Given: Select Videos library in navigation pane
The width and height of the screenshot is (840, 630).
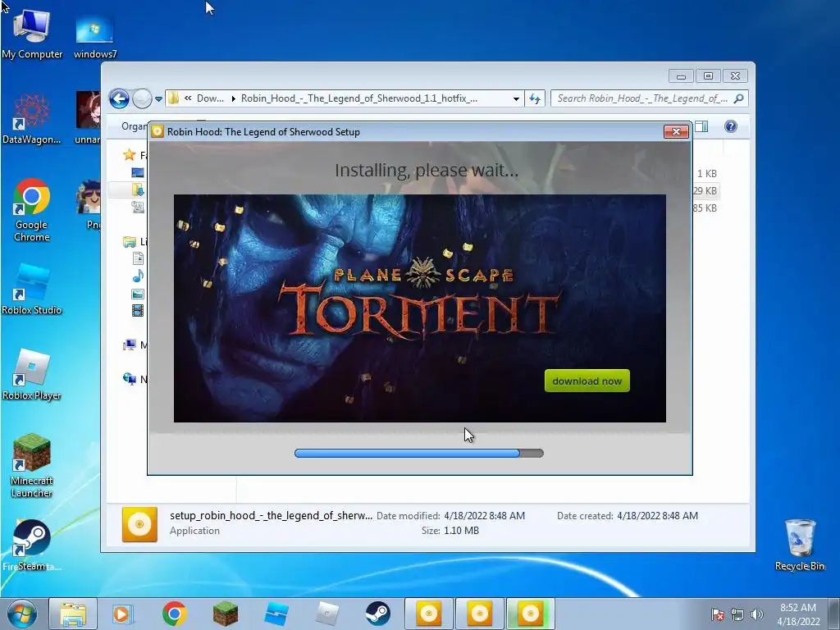Looking at the screenshot, I should coord(138,310).
